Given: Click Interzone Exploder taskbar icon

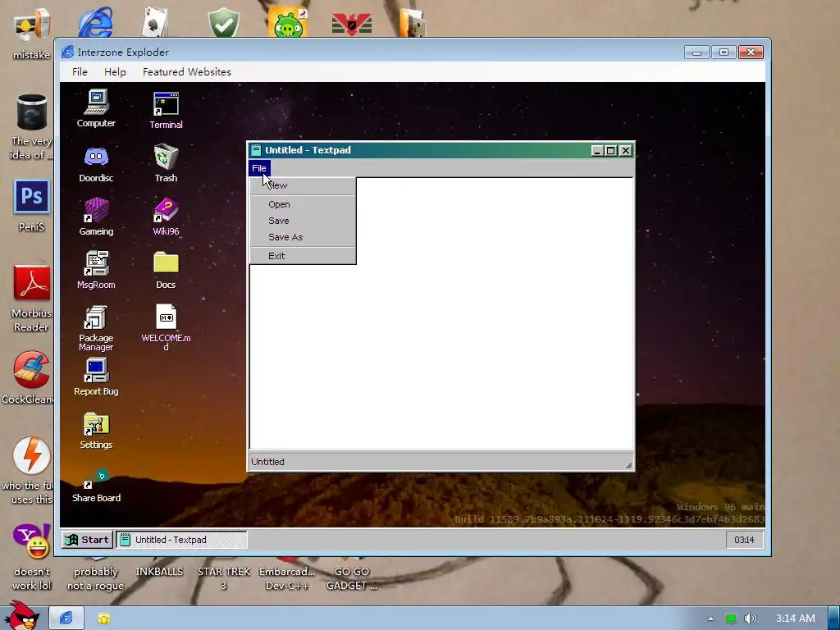Looking at the screenshot, I should click(x=66, y=619).
